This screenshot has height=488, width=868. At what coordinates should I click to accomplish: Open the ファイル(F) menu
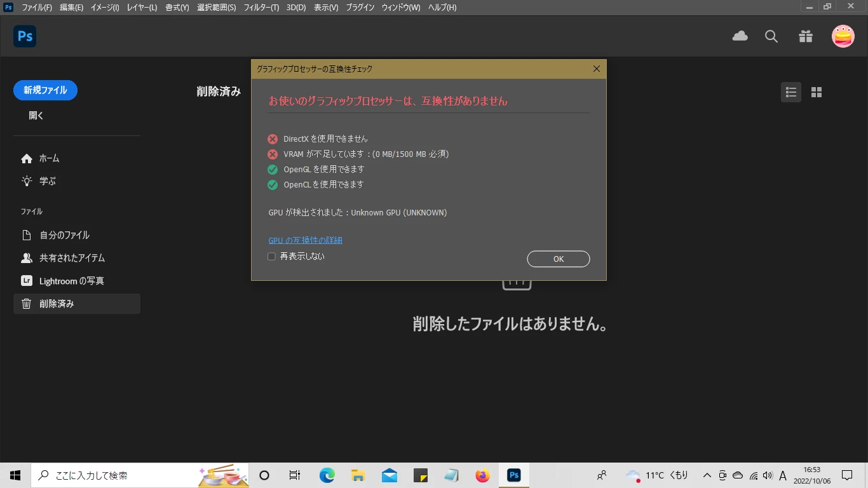[37, 8]
